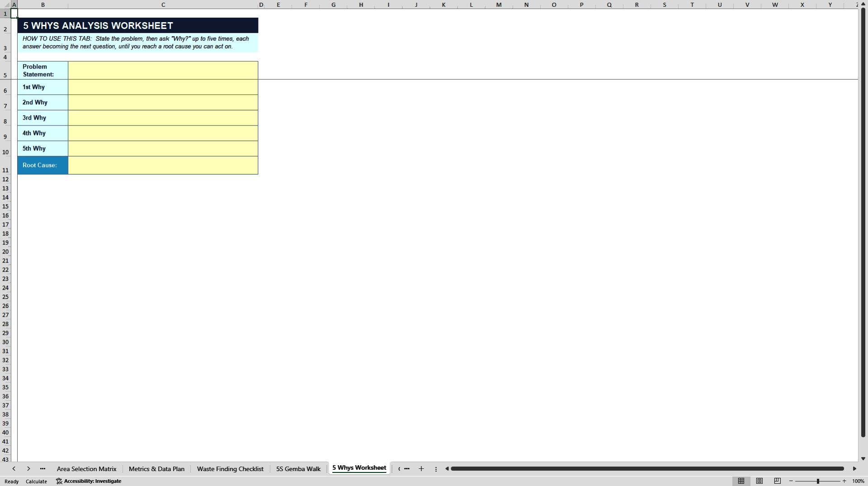Select the 'HOW TO USE THIS TAB' instructions cell

pyautogui.click(x=138, y=42)
